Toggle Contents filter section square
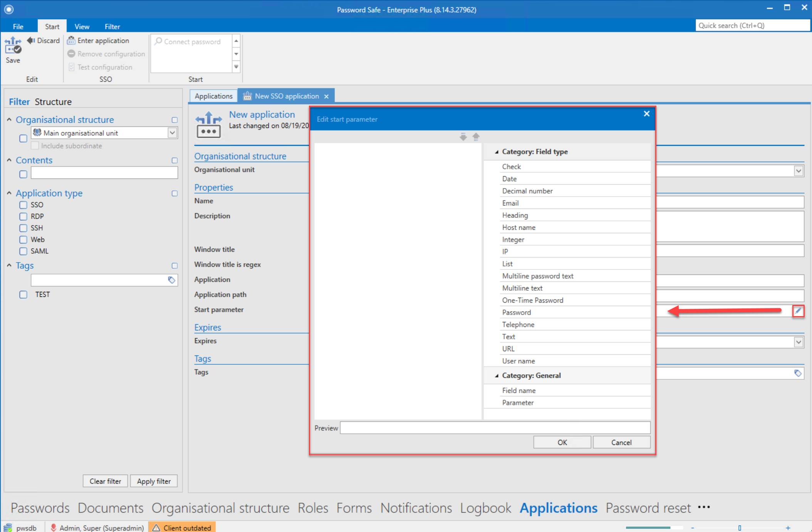This screenshot has width=812, height=532. pos(174,160)
